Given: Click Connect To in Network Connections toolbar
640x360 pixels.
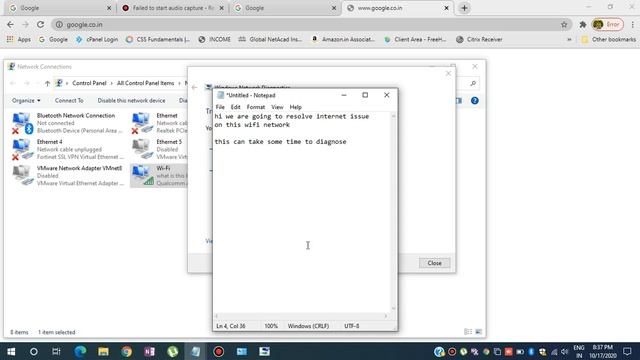Looking at the screenshot, I should [69, 100].
